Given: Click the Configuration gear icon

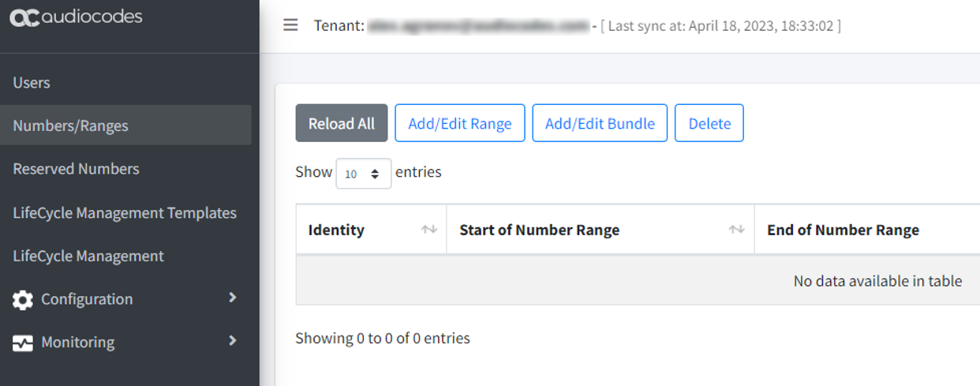Looking at the screenshot, I should click(x=23, y=299).
